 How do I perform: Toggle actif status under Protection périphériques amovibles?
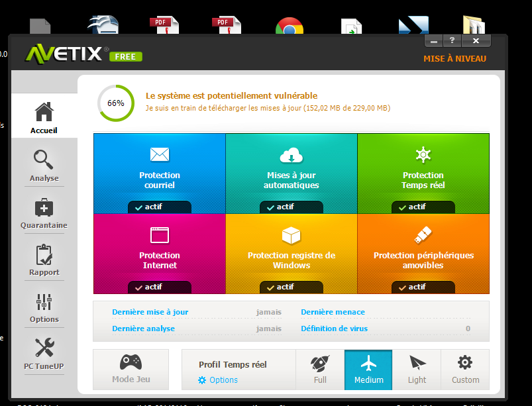(x=423, y=287)
